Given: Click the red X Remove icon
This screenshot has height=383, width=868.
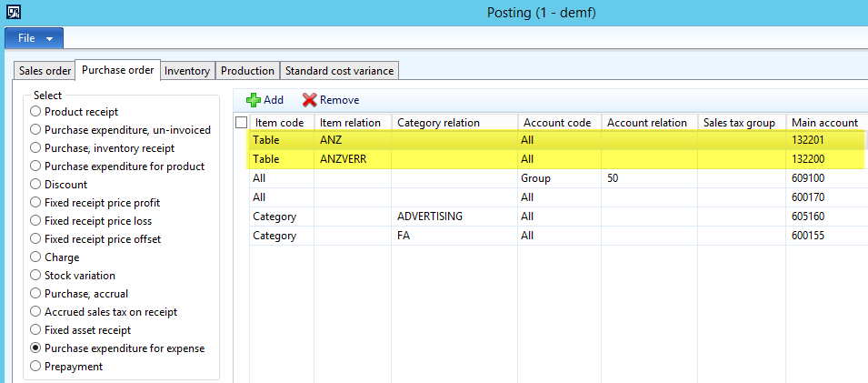Looking at the screenshot, I should click(x=310, y=100).
